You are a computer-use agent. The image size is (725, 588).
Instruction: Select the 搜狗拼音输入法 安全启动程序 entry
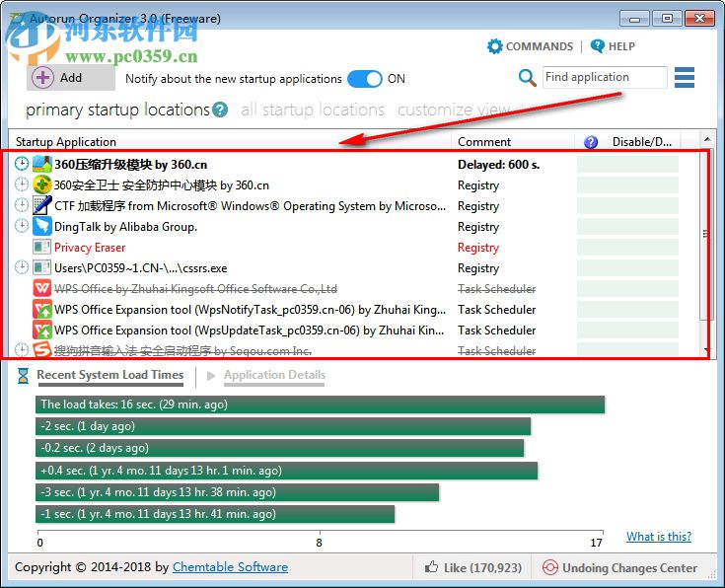(x=182, y=350)
